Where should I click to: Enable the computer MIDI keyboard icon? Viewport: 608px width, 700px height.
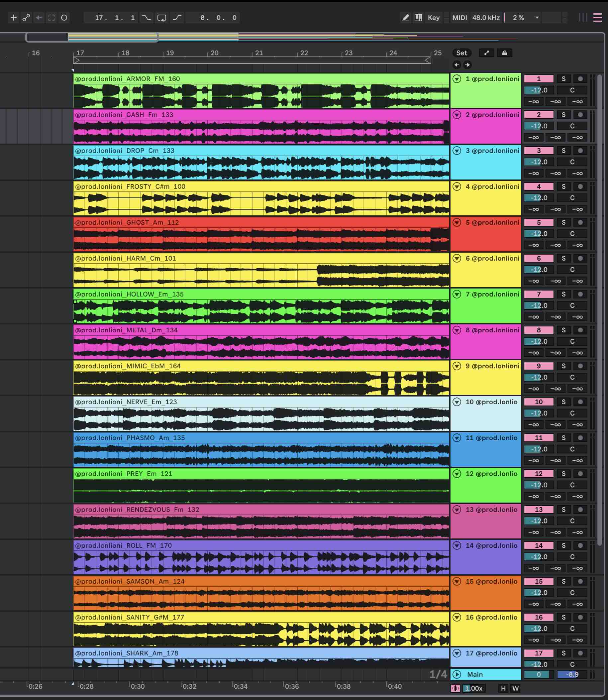tap(418, 18)
